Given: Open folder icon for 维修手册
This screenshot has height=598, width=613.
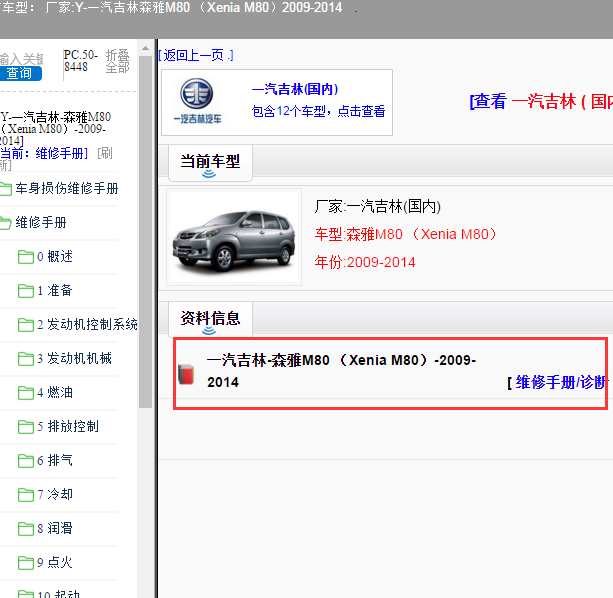Looking at the screenshot, I should [5, 223].
